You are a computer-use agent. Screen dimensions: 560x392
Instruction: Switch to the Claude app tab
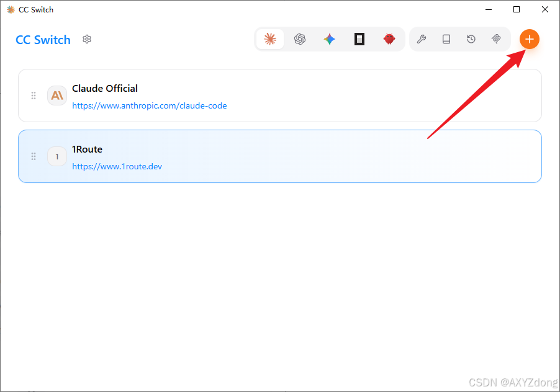[x=270, y=39]
